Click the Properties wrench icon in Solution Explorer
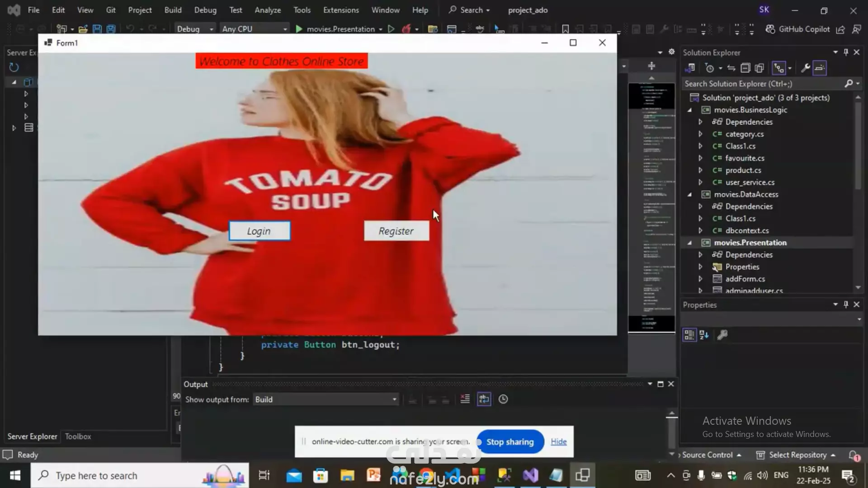 (805, 68)
